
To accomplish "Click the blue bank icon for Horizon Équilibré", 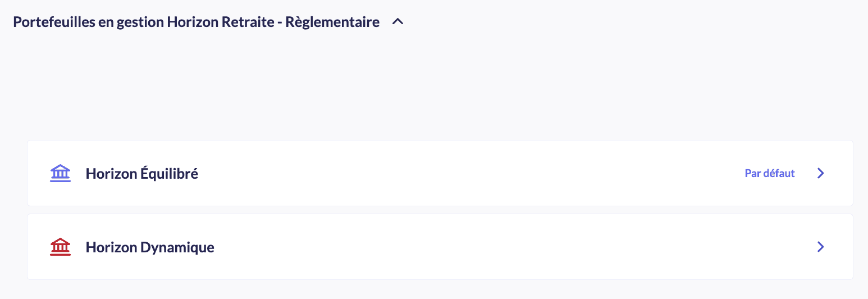I will click(60, 173).
